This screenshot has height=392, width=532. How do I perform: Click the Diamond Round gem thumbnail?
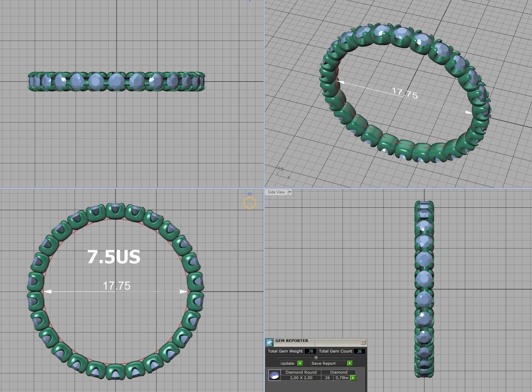274,375
